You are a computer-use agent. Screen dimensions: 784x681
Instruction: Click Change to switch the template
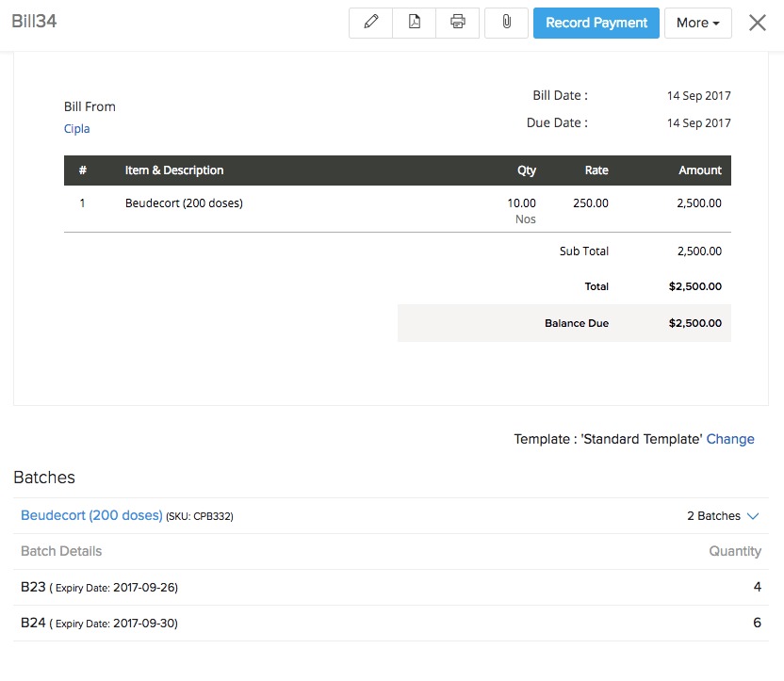730,439
